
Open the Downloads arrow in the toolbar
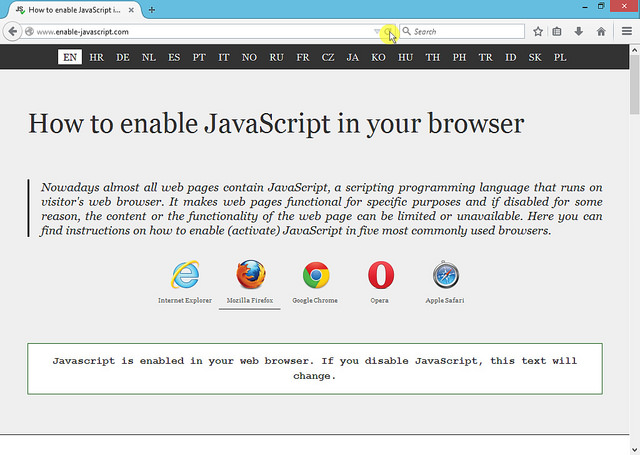tap(579, 32)
